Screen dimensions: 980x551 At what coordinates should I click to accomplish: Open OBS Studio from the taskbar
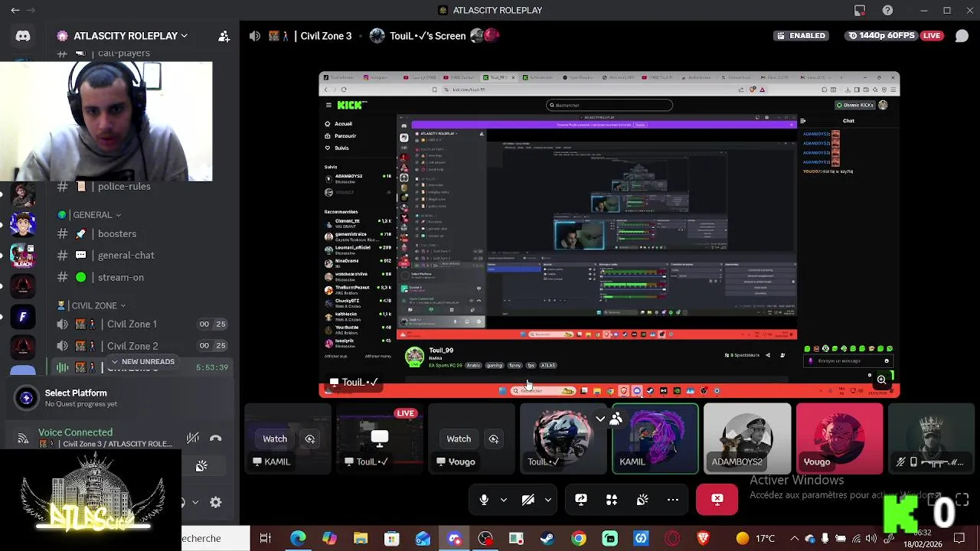click(x=485, y=539)
